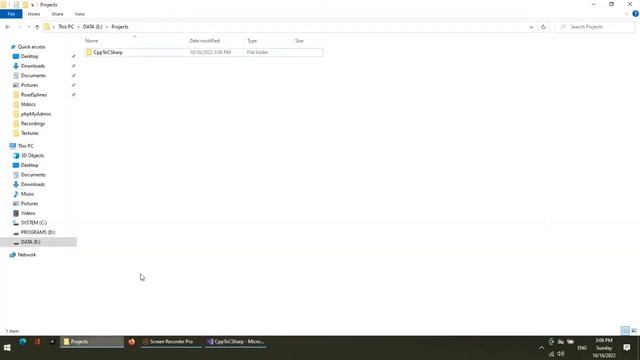Open Explorer help with question icon
The image size is (640, 360).
tap(635, 14)
